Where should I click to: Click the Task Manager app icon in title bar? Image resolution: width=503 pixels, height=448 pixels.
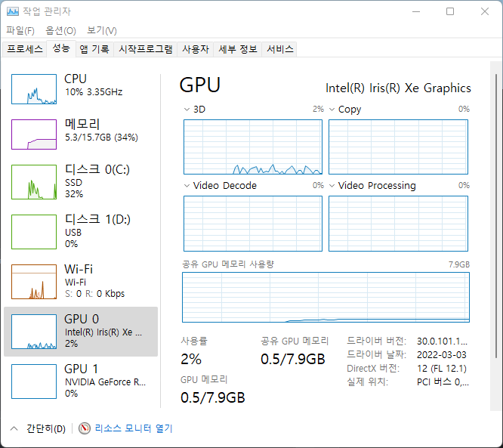click(x=13, y=11)
